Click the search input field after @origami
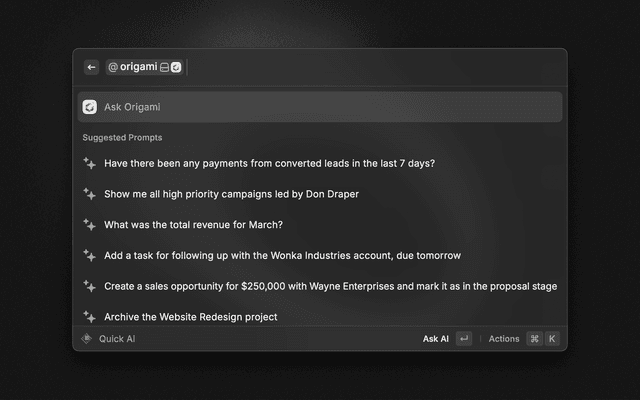Viewport: 640px width, 400px height. tap(370, 67)
